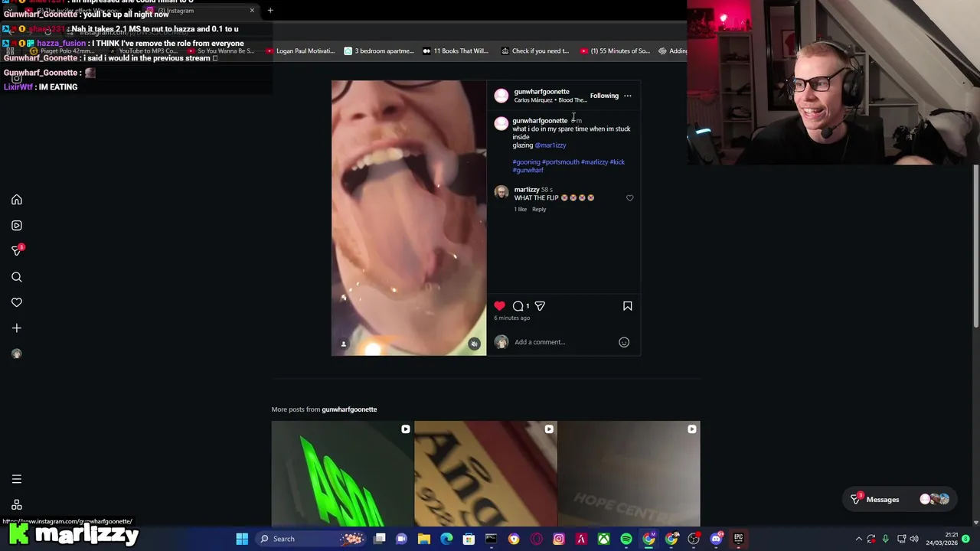980x551 pixels.
Task: Open a new browser tab
Action: 270,11
